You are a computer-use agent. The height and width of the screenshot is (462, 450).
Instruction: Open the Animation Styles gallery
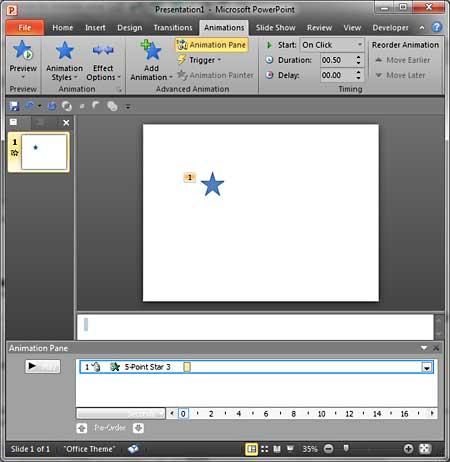[x=64, y=61]
